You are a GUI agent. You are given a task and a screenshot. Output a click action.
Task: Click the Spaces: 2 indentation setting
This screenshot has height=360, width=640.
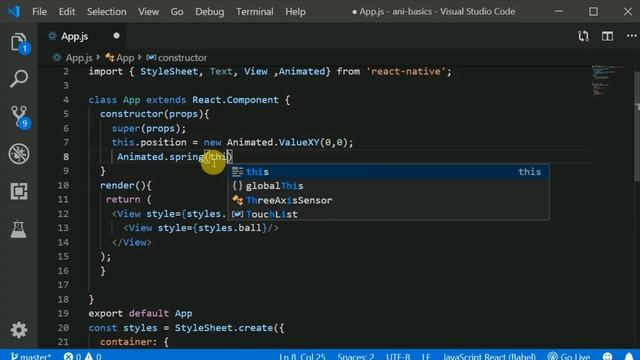pos(356,356)
